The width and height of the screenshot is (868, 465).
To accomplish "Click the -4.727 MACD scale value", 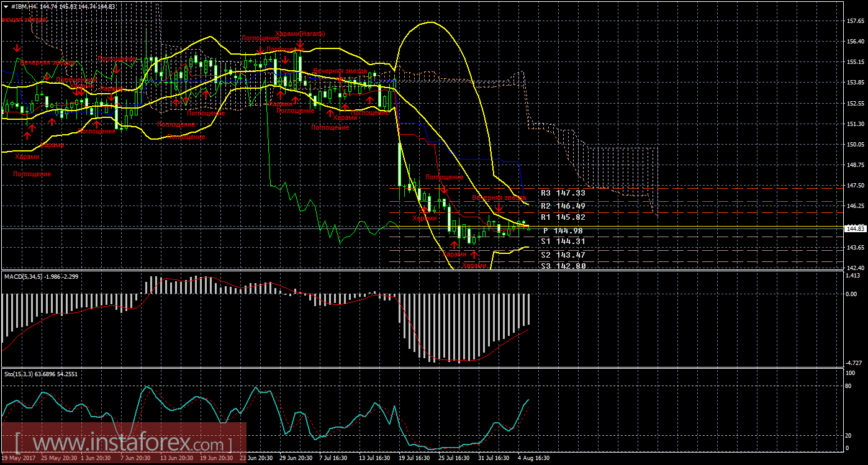I will pos(855,362).
